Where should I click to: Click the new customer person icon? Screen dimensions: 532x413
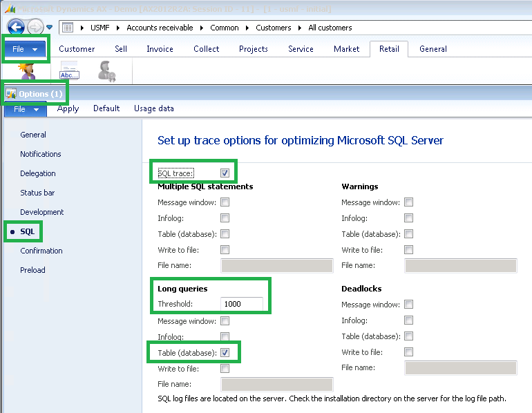26,72
